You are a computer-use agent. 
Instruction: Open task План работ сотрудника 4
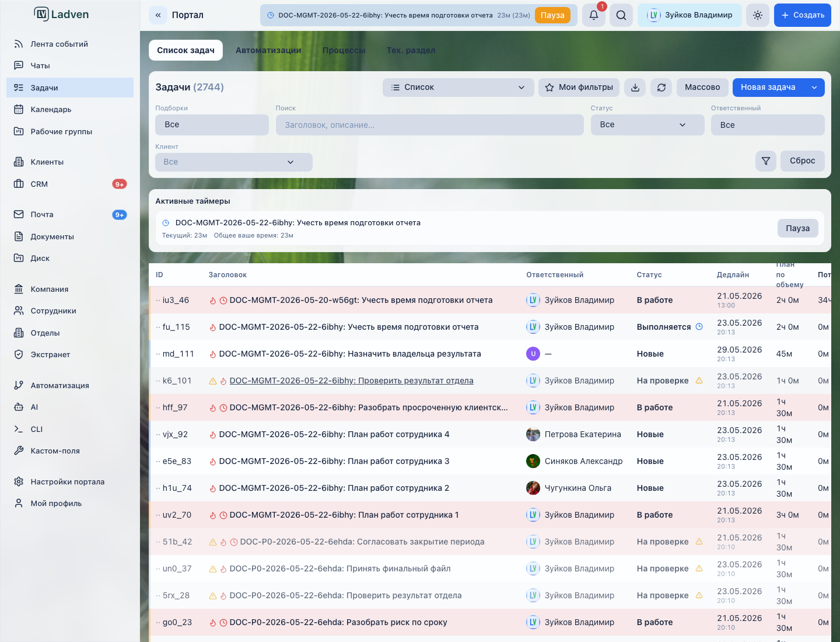334,434
